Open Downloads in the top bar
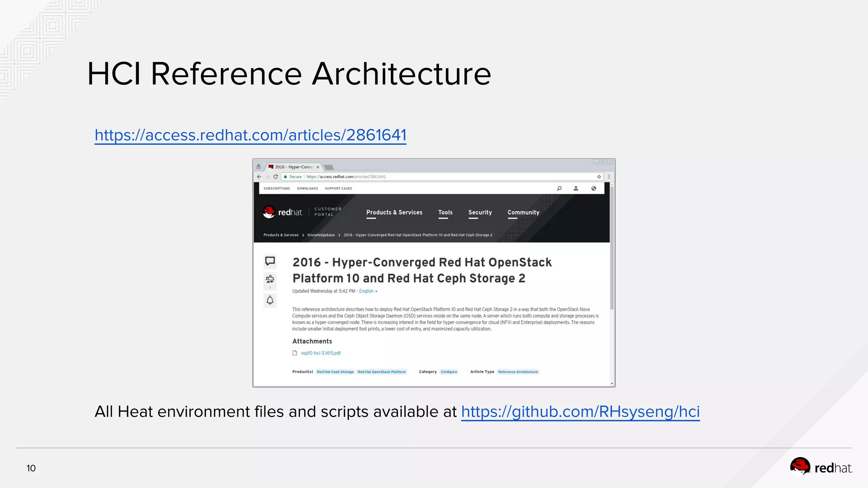Screen dimensions: 868x488 (x=307, y=189)
